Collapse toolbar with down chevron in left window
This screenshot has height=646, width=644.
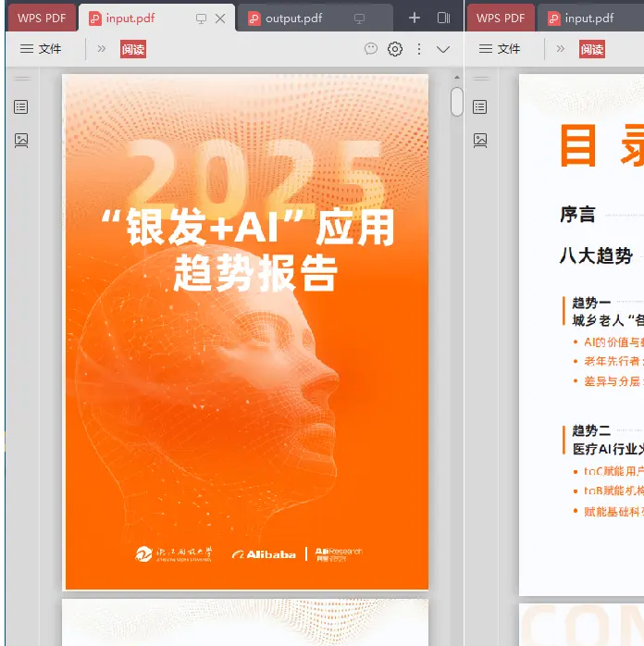[x=443, y=49]
